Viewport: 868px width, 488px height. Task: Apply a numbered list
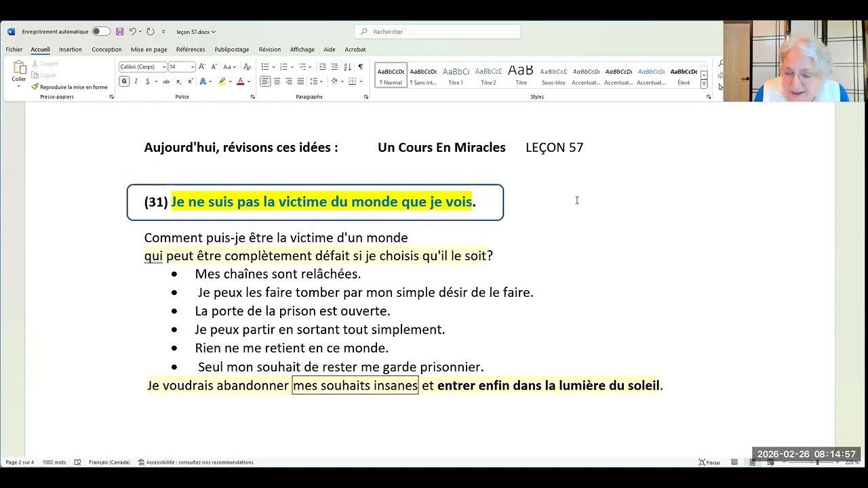click(283, 66)
